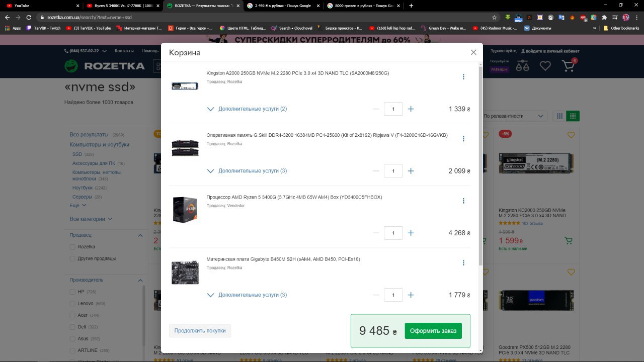Click Gigabyte motherboard thumbnail

(x=185, y=272)
